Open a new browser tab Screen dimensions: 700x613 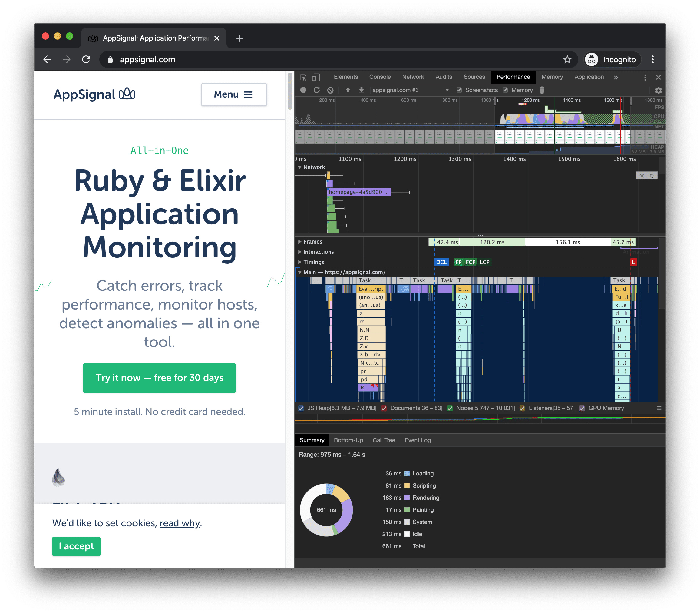click(x=240, y=38)
